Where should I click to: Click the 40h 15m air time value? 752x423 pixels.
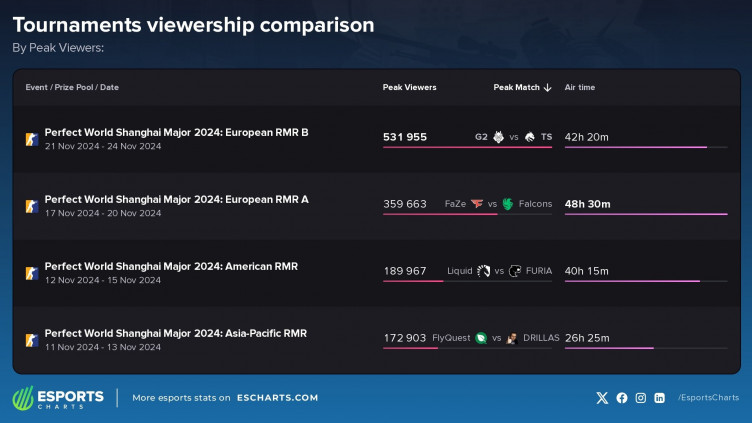[x=587, y=271]
